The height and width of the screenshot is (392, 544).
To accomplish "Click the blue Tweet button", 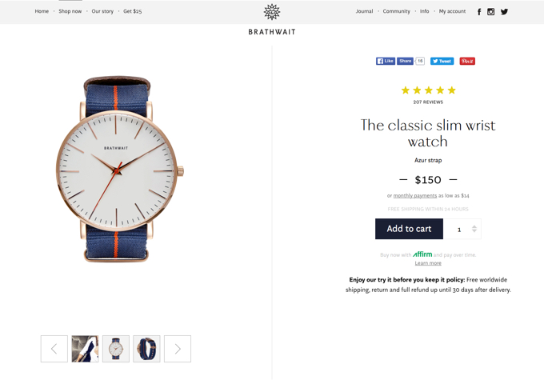I will [x=442, y=61].
